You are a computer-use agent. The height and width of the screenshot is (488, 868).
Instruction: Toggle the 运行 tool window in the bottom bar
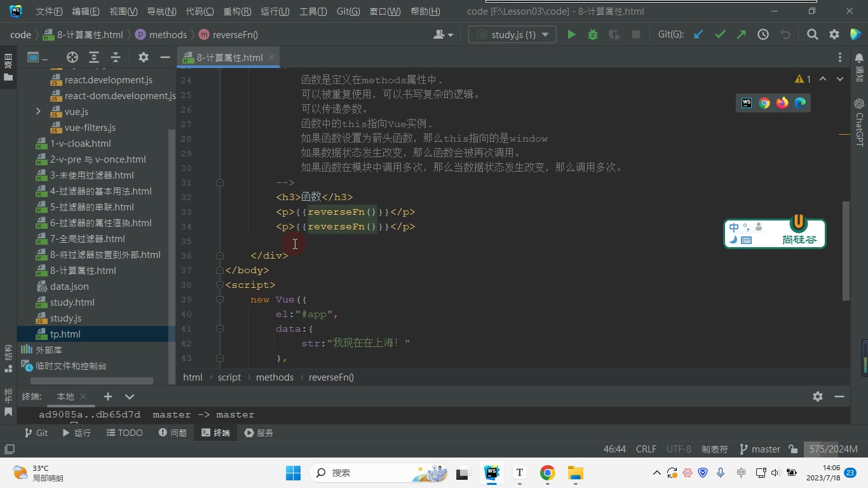76,433
